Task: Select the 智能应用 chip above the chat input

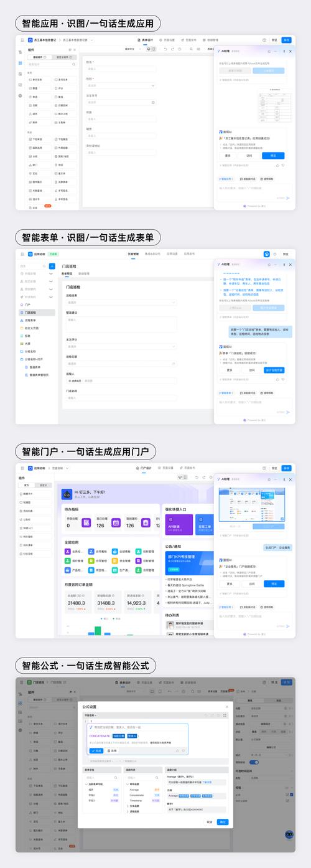Action: click(x=226, y=178)
